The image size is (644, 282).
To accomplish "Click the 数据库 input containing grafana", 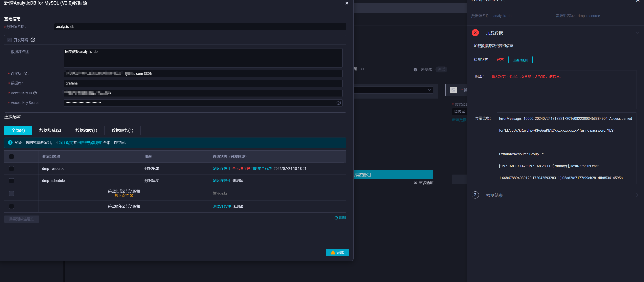I will click(203, 83).
